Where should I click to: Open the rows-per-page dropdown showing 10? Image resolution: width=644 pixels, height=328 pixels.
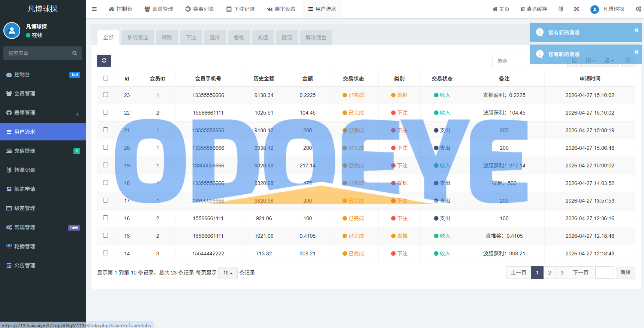(228, 273)
